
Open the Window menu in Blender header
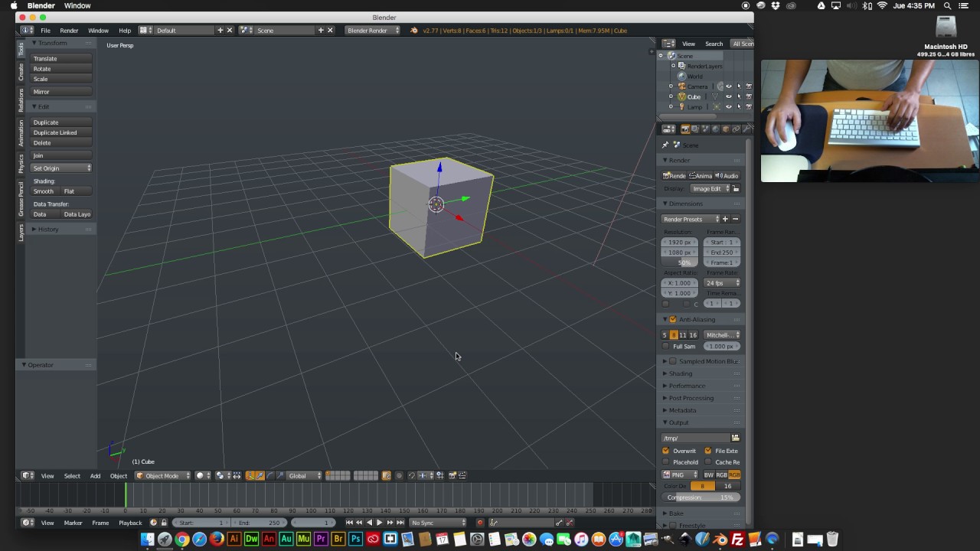tap(98, 31)
